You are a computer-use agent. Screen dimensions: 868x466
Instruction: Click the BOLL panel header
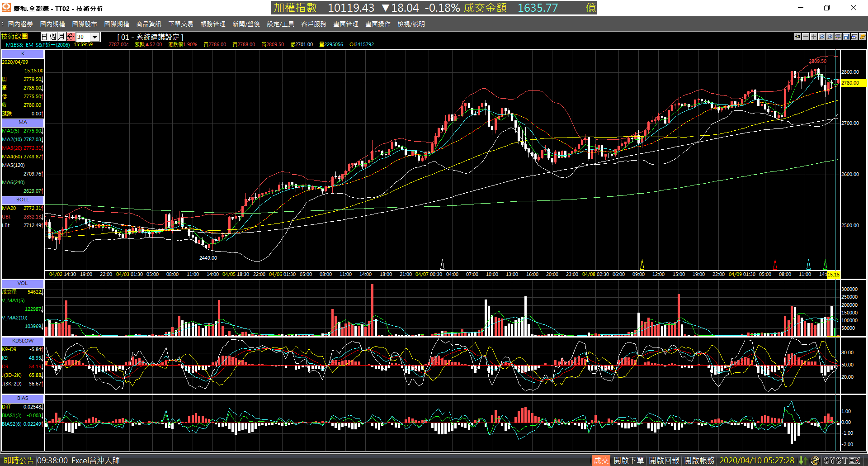pyautogui.click(x=23, y=200)
